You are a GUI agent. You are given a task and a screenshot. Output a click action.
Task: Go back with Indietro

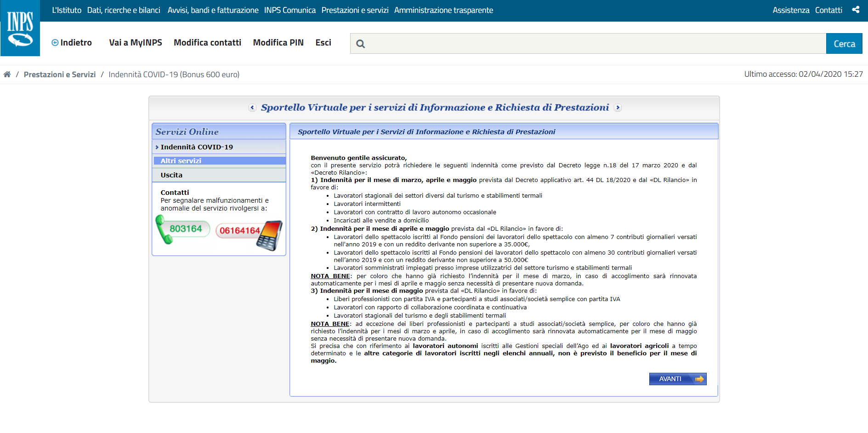72,42
